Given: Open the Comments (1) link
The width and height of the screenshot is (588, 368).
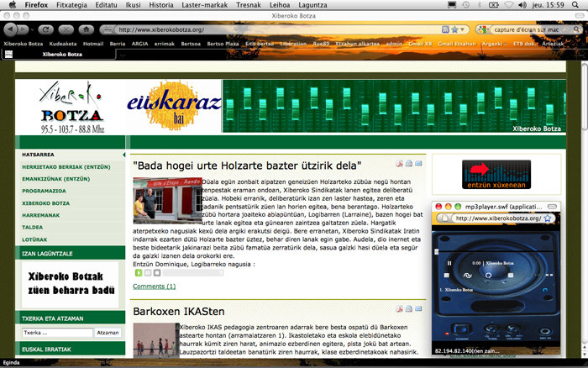Looking at the screenshot, I should [155, 287].
